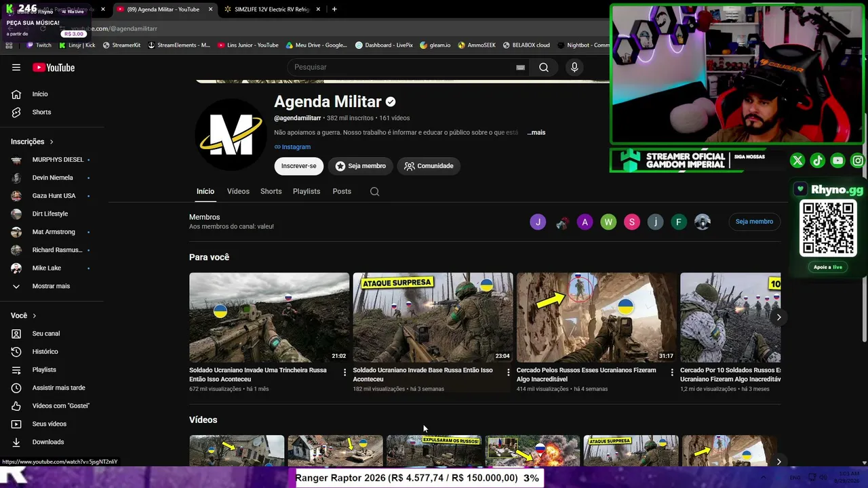Image resolution: width=868 pixels, height=488 pixels.
Task: Switch to the Shorts channel tab
Action: pyautogui.click(x=271, y=192)
